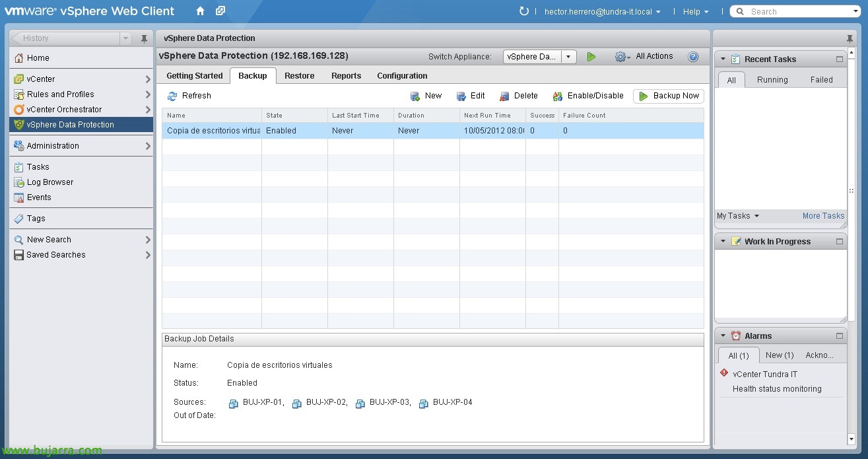Maximize the Work In Progress panel
The width and height of the screenshot is (868, 459).
click(x=840, y=241)
